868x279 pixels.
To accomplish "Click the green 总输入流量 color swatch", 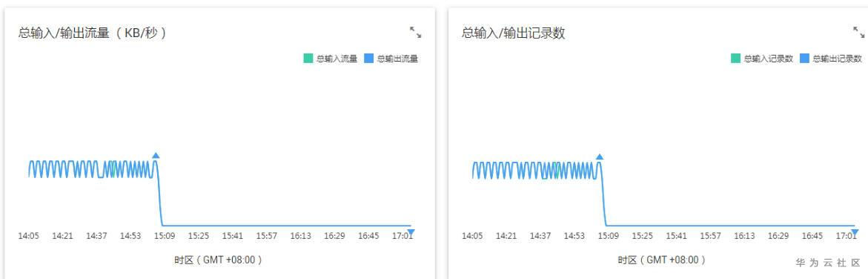I will click(308, 58).
